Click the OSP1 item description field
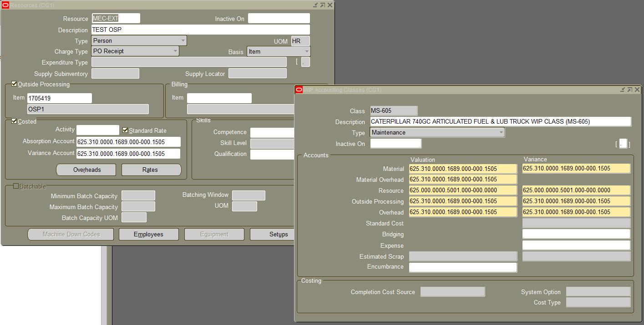 pos(88,109)
